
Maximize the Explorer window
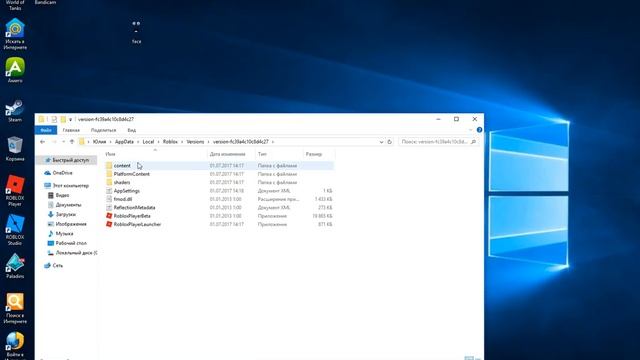click(x=456, y=119)
